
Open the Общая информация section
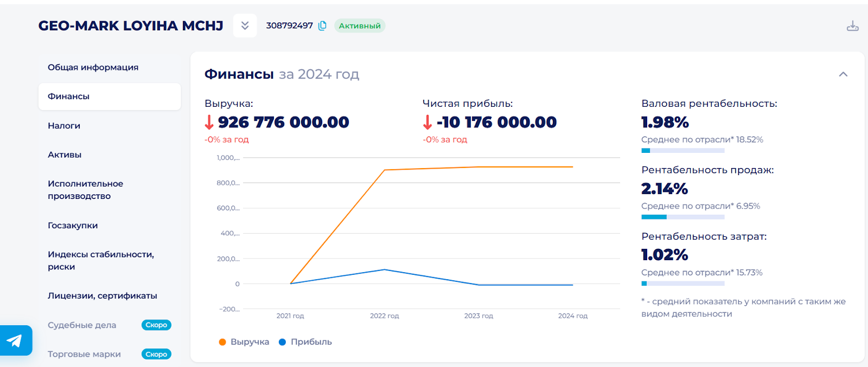coord(93,67)
